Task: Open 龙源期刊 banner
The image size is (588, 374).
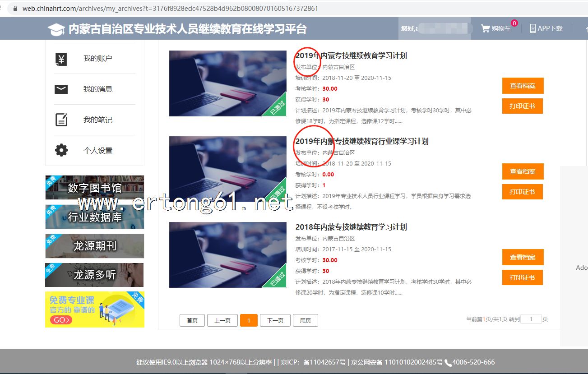Action: tap(95, 246)
